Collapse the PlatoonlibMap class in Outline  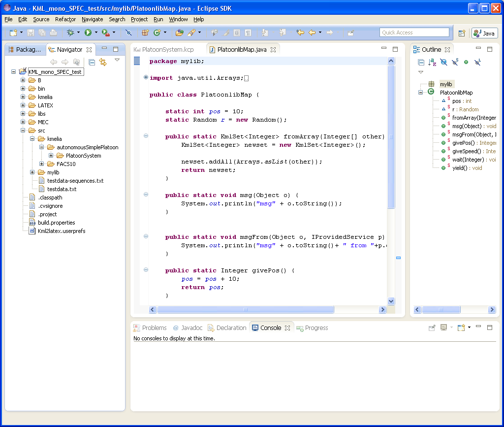[421, 93]
